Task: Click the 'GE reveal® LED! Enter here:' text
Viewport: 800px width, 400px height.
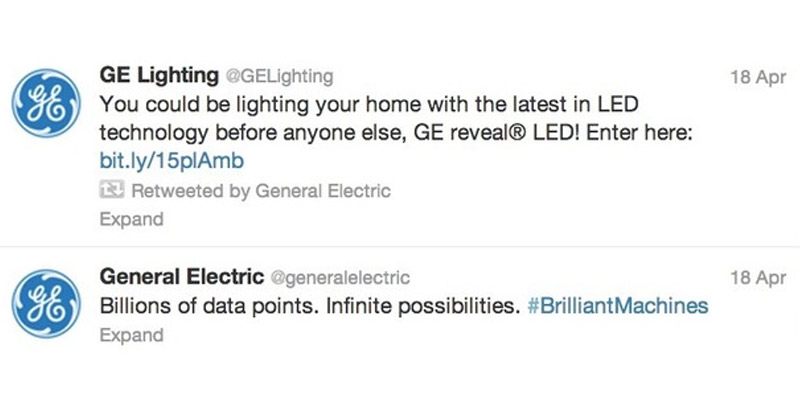Action: 553,133
